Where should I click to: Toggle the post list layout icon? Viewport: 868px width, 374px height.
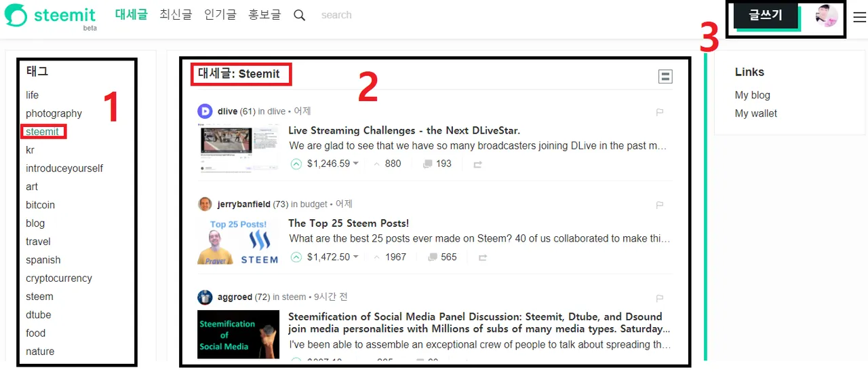tap(665, 77)
